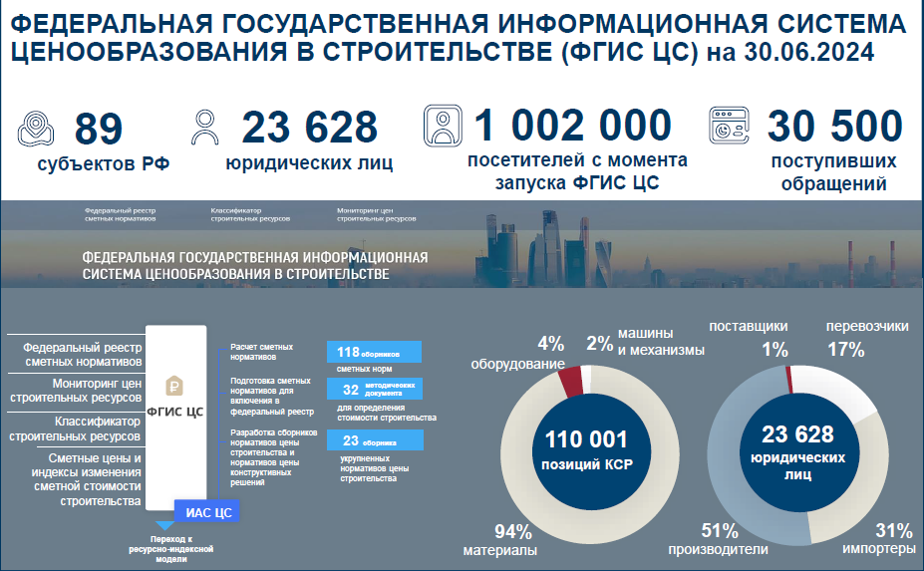This screenshot has width=924, height=571.
Task: Click the 32 методических документа blue box
Action: (374, 390)
